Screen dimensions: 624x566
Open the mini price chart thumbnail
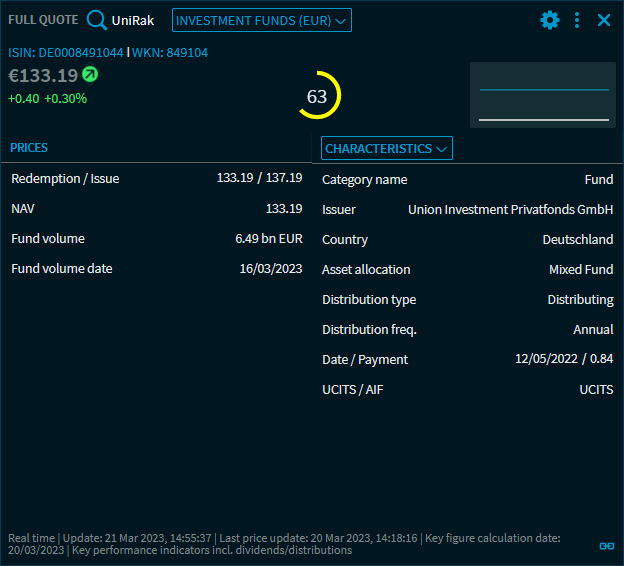pyautogui.click(x=543, y=95)
